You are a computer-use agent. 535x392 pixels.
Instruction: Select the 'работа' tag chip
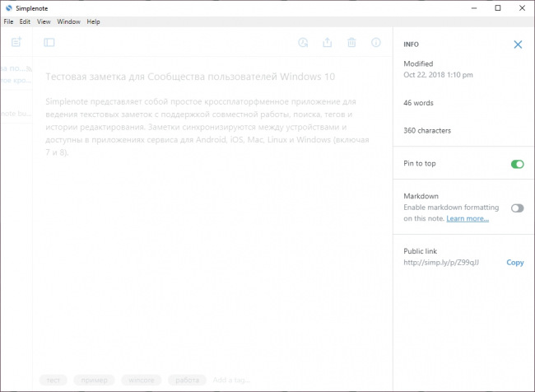[x=187, y=380]
